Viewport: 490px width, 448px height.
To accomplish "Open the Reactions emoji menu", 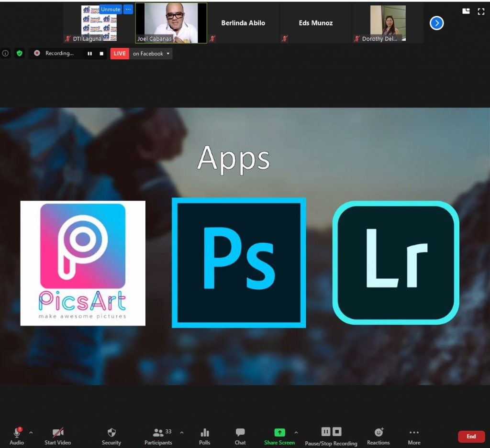I will click(x=379, y=432).
